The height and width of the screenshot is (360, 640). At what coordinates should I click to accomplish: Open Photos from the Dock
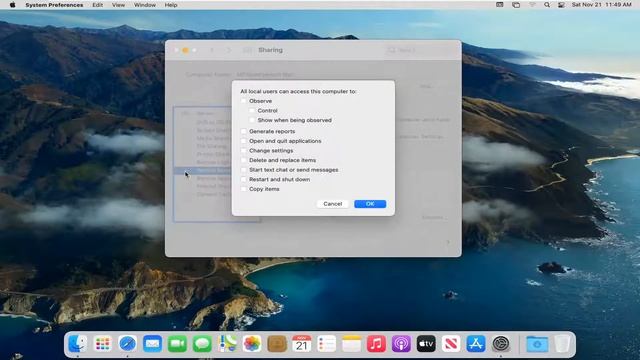252,344
